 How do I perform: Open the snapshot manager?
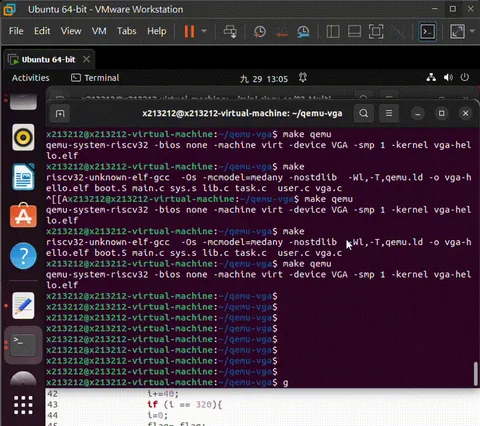coord(303,32)
